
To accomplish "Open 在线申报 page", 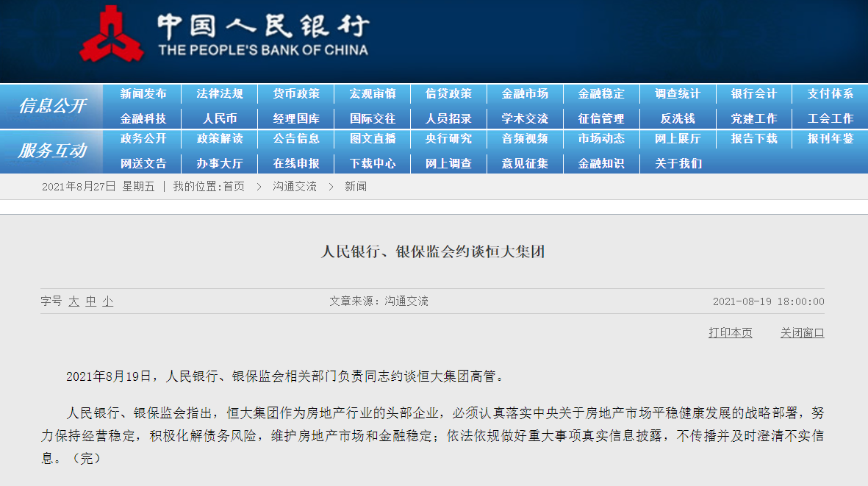I will click(x=296, y=163).
